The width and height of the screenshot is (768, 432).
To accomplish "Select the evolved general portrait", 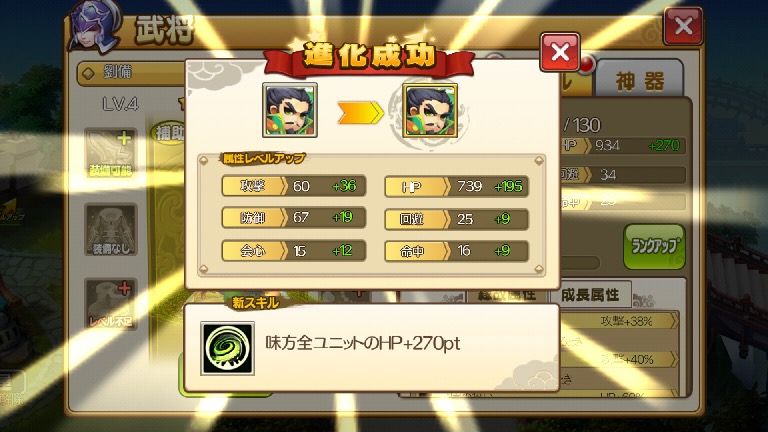I will 430,110.
